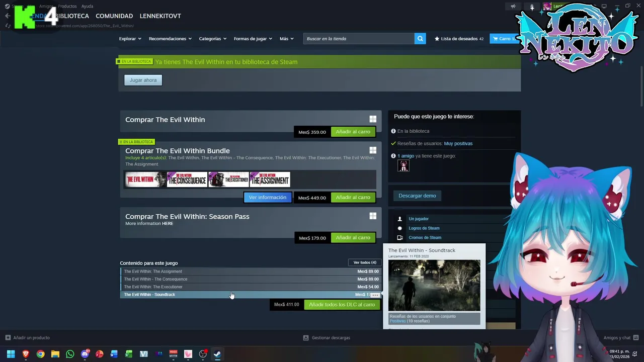The height and width of the screenshot is (362, 644).
Task: Click The Assignment bundle thumbnail
Action: point(270,179)
